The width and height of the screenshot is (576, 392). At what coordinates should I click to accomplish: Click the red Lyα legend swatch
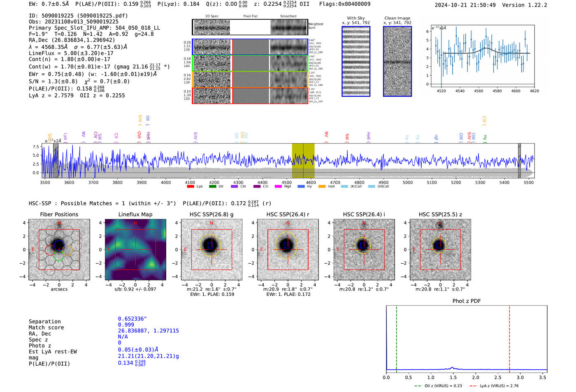[x=190, y=186]
